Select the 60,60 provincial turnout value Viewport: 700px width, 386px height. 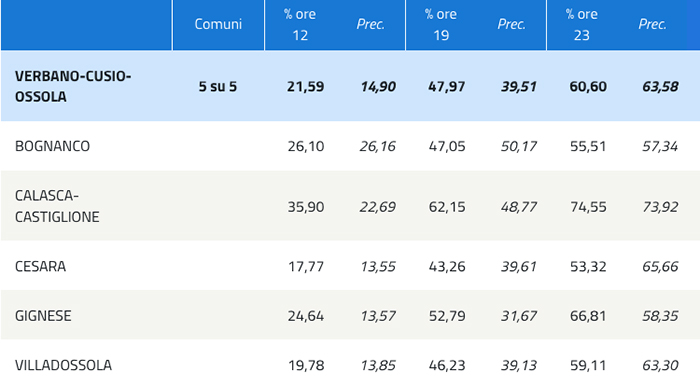(588, 87)
